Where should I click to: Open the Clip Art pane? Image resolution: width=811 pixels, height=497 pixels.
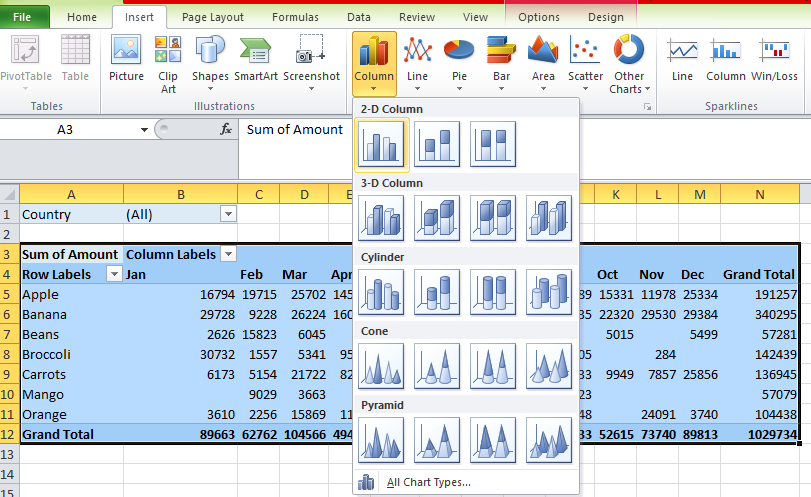[168, 64]
